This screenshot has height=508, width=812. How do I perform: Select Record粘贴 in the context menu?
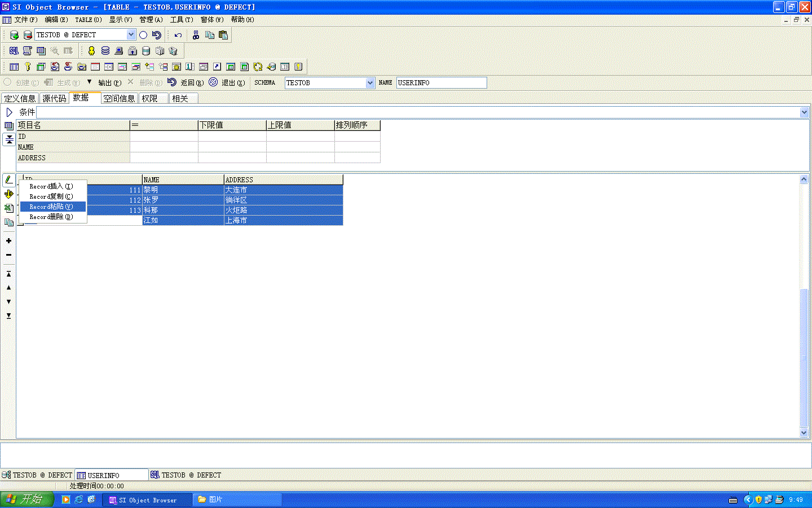coord(51,207)
